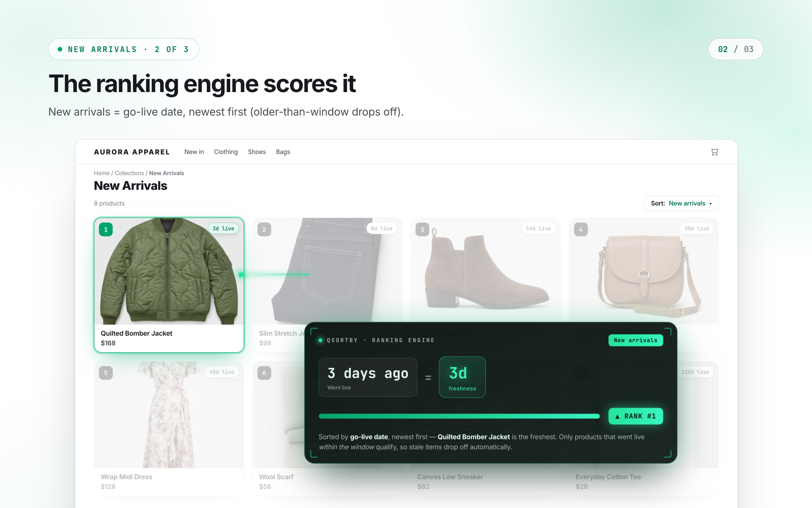Click the QSORTBY Ranking Engine header
The width and height of the screenshot is (812, 508).
click(377, 340)
